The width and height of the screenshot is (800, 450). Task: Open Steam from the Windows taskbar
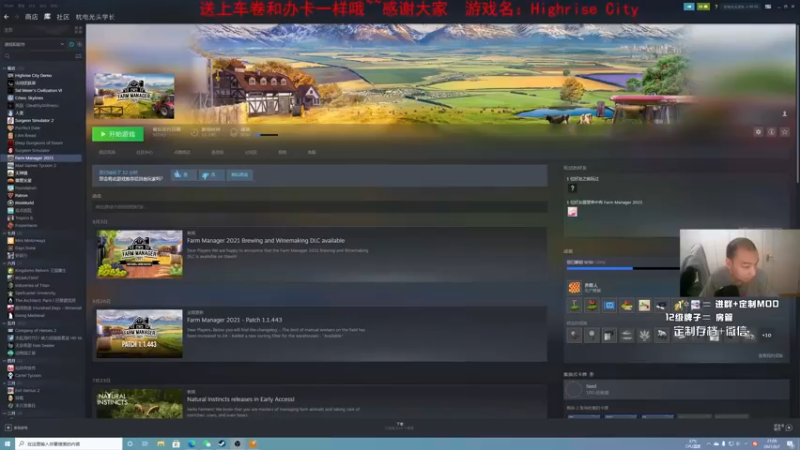click(x=222, y=444)
